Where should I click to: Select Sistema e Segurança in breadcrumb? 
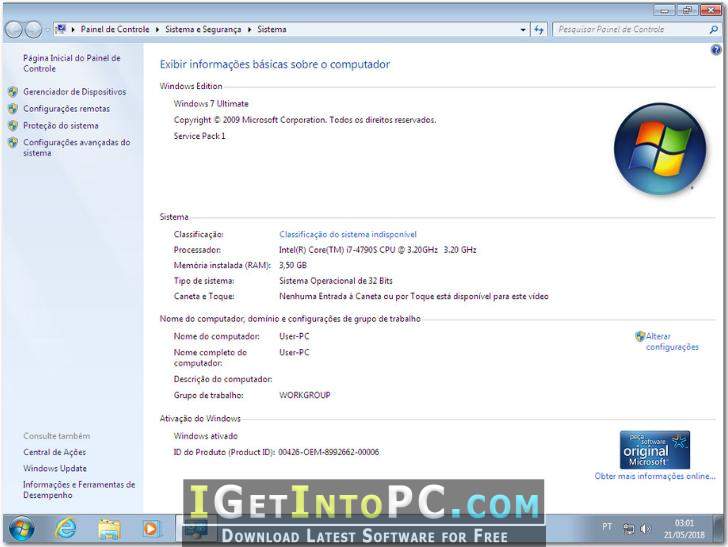203,29
